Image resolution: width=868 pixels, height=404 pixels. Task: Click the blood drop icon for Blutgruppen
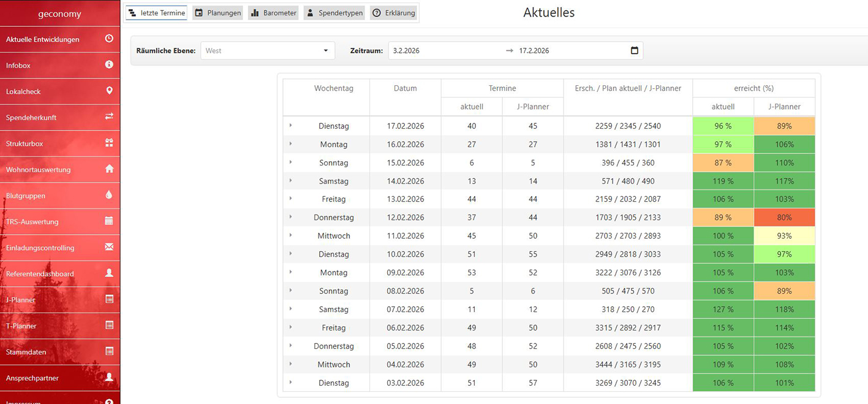pyautogui.click(x=109, y=195)
